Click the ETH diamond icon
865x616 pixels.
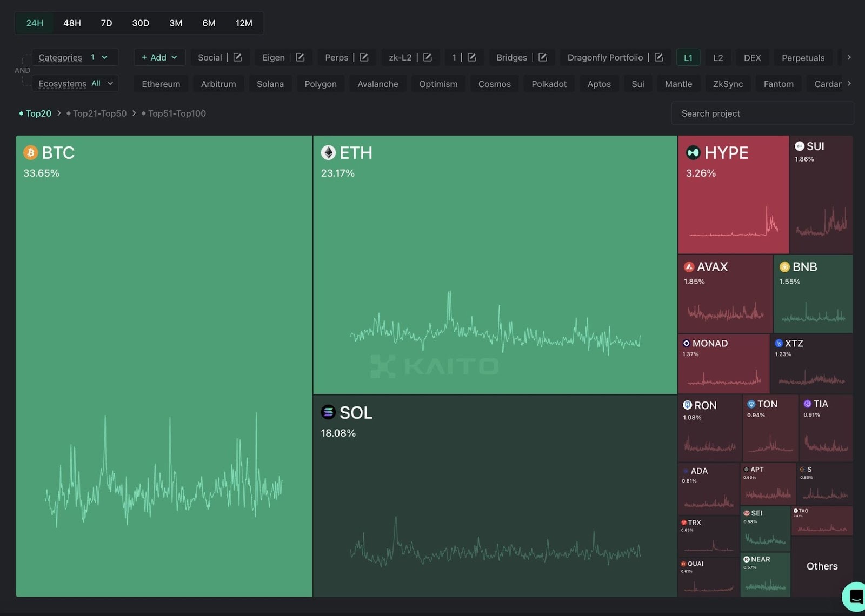[x=328, y=153]
